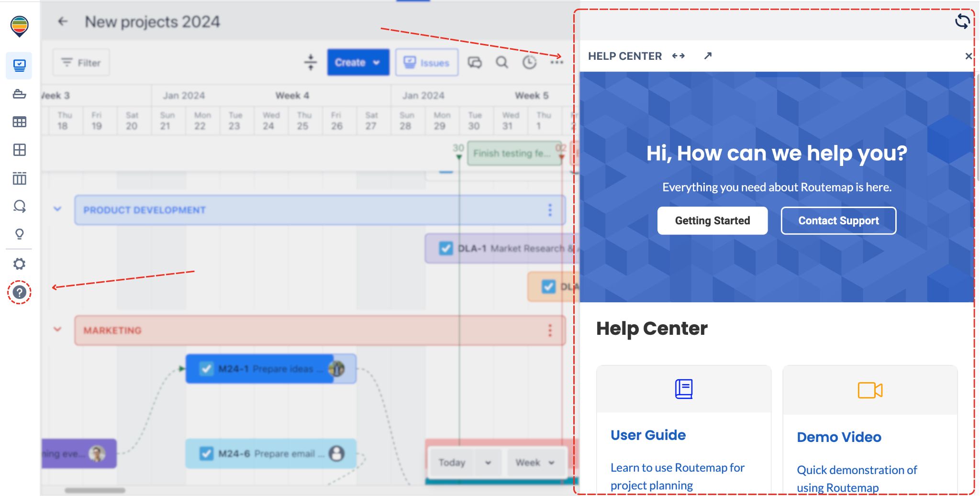Expand Help Center panel width arrows
980x496 pixels.
[678, 56]
